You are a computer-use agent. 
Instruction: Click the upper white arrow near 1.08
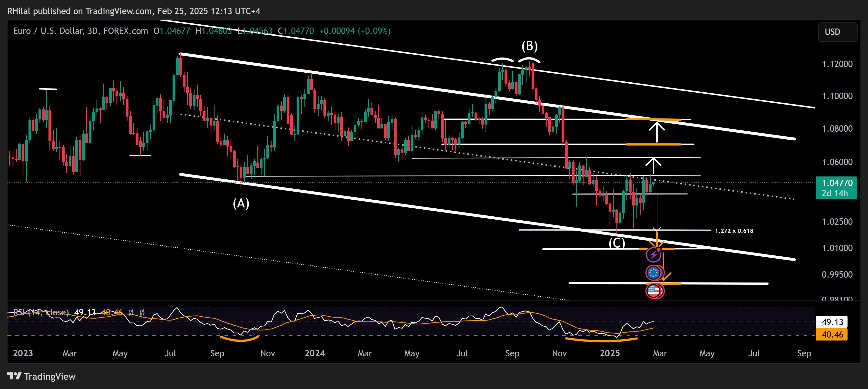coord(657,132)
